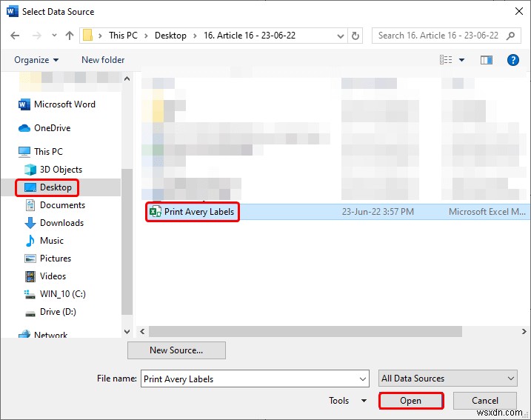The height and width of the screenshot is (420, 531).
Task: Click folder icon in address bar
Action: pyautogui.click(x=87, y=36)
